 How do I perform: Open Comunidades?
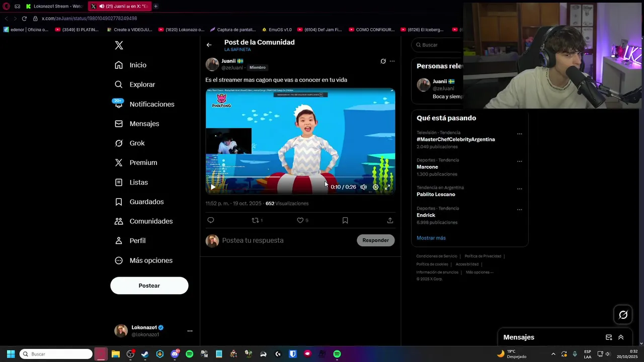click(x=144, y=221)
